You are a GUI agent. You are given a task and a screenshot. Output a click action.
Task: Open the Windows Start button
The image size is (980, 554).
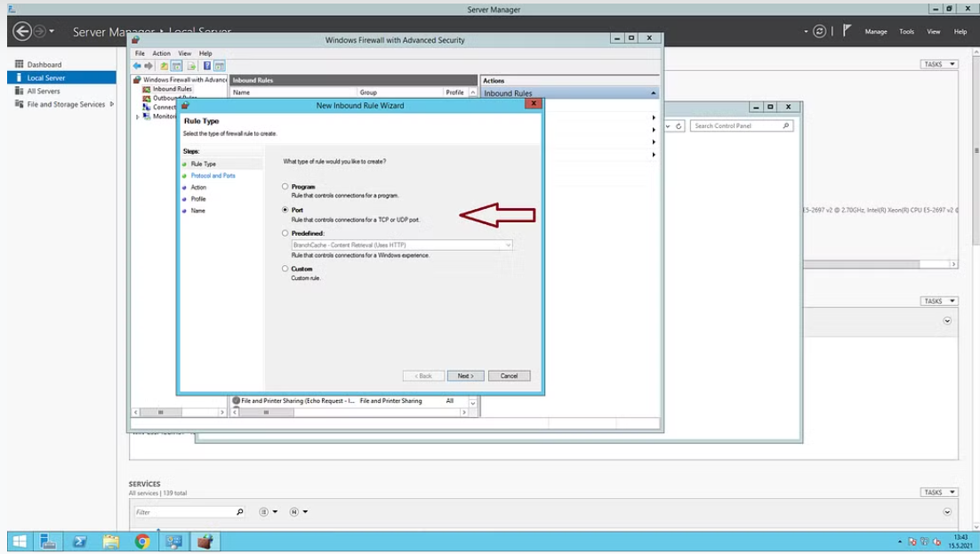(20, 542)
